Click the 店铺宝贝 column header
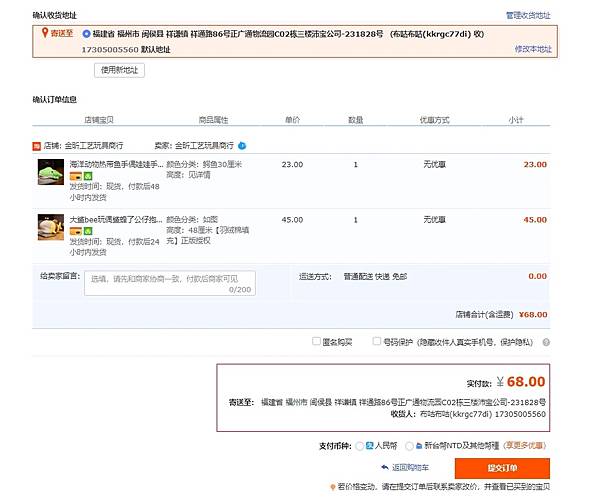600x500 pixels. 99,120
